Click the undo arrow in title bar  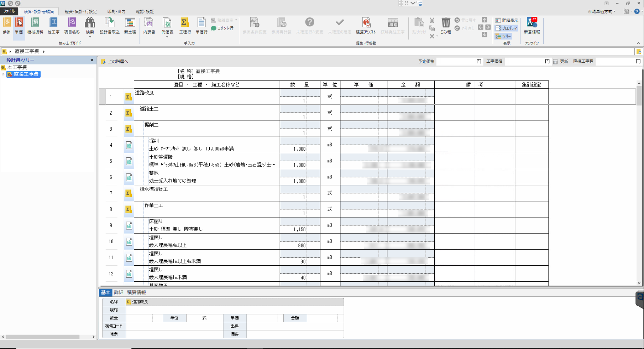coord(10,3)
